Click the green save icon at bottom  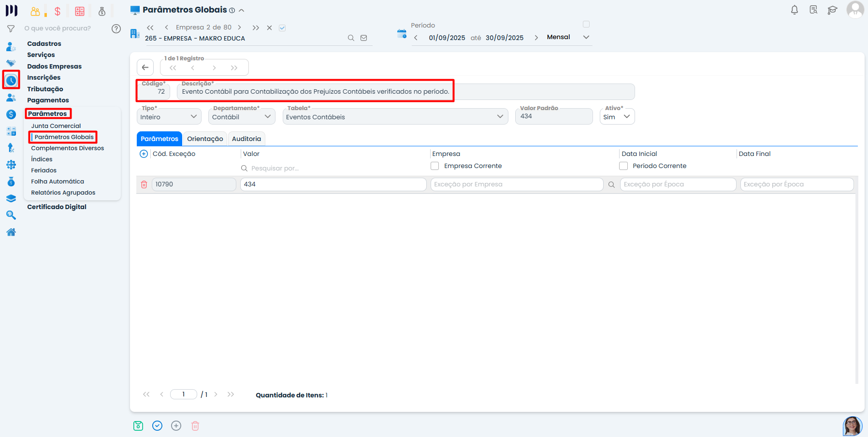[x=138, y=425]
